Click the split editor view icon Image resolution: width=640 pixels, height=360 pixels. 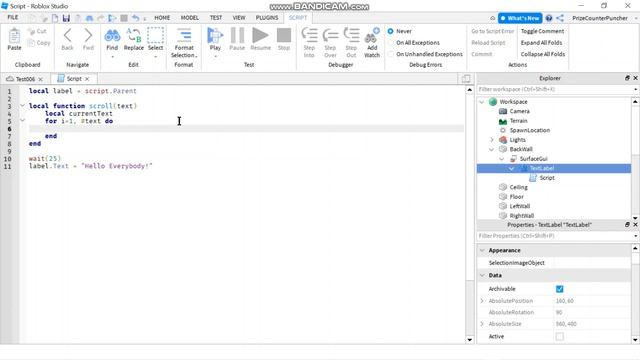click(466, 79)
